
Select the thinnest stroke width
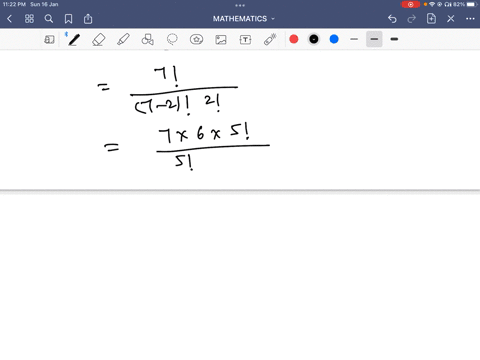[354, 39]
